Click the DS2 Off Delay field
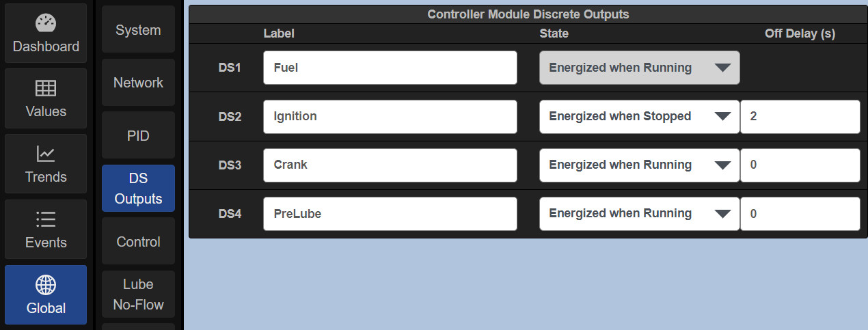The image size is (868, 330). [800, 117]
